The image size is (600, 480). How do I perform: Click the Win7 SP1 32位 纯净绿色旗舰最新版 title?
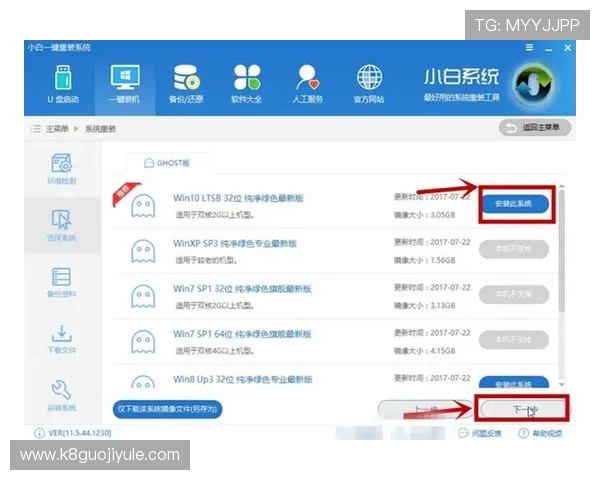[x=242, y=289]
